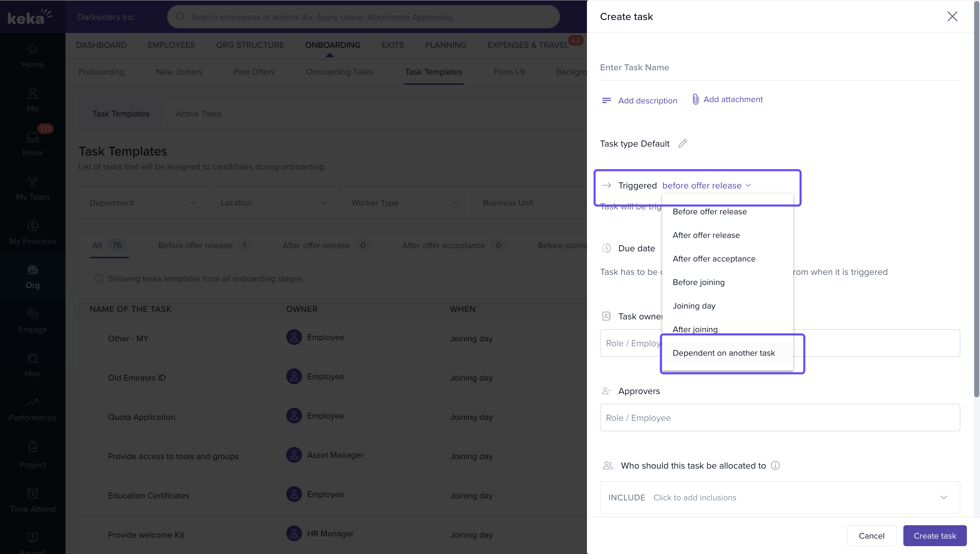Click the Cancel button
The height and width of the screenshot is (554, 980).
pos(871,536)
